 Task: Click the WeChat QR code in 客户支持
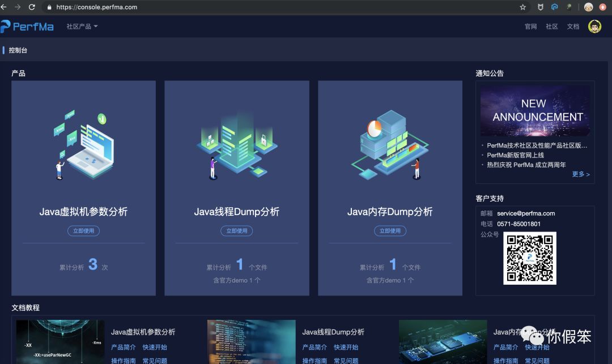coord(530,259)
